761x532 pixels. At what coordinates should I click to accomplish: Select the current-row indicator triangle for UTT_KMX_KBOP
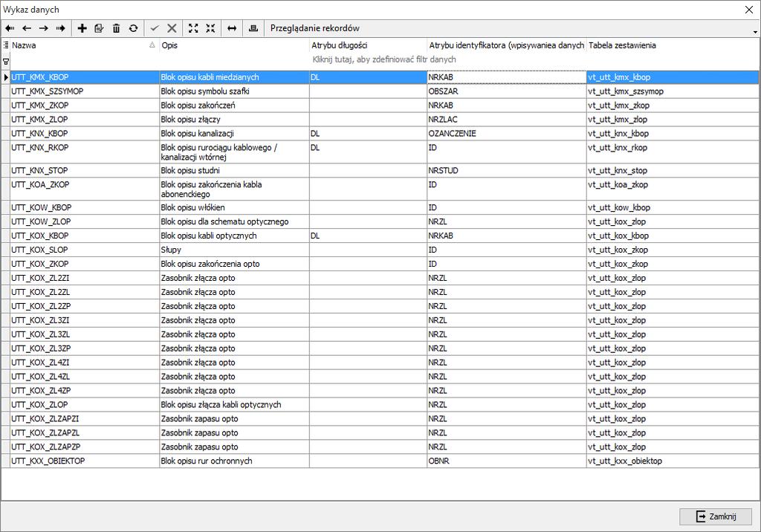click(6, 77)
